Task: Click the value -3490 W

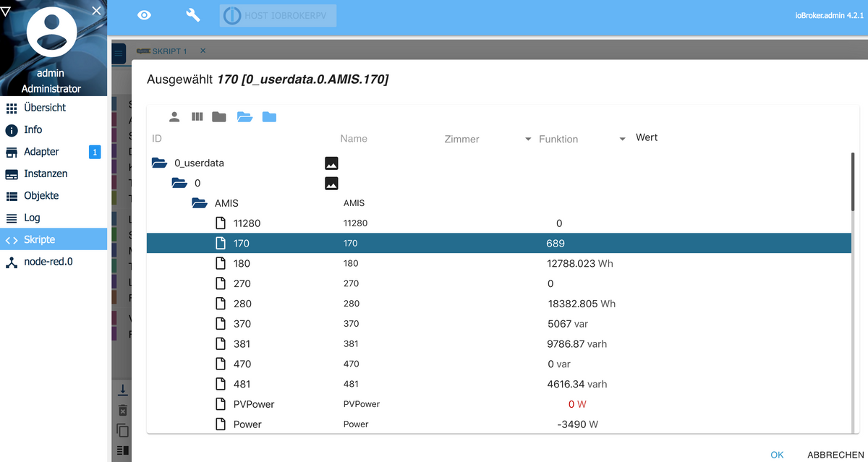Action: [578, 424]
